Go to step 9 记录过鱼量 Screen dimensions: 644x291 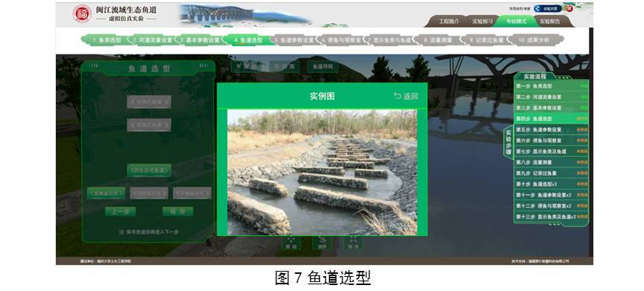tap(485, 40)
